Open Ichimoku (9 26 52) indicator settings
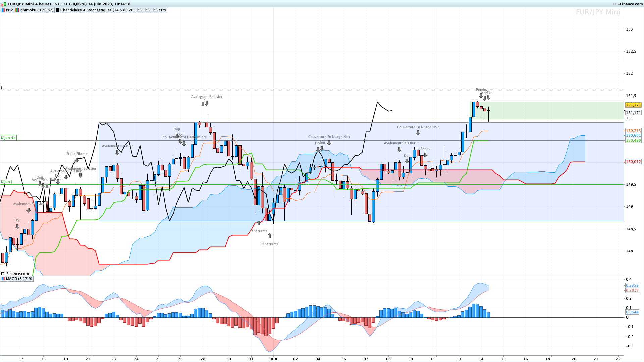The height and width of the screenshot is (362, 644). [37, 10]
